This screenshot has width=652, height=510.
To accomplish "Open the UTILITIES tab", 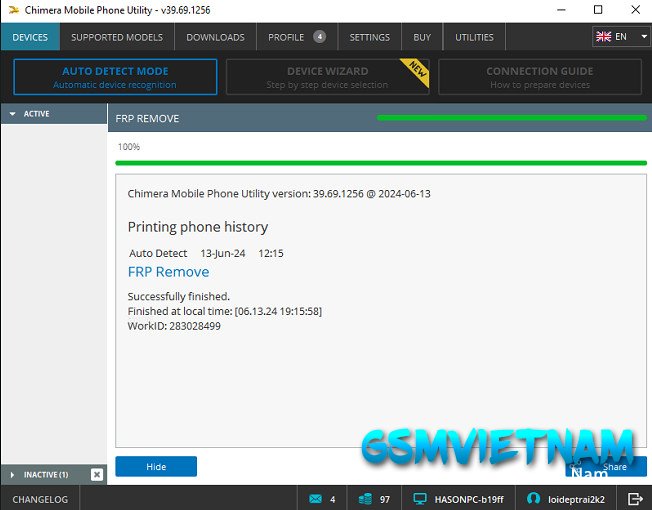I will pos(474,37).
